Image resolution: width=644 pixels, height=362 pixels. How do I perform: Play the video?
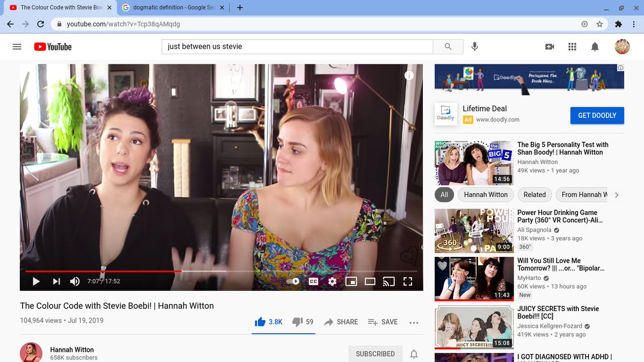click(36, 281)
